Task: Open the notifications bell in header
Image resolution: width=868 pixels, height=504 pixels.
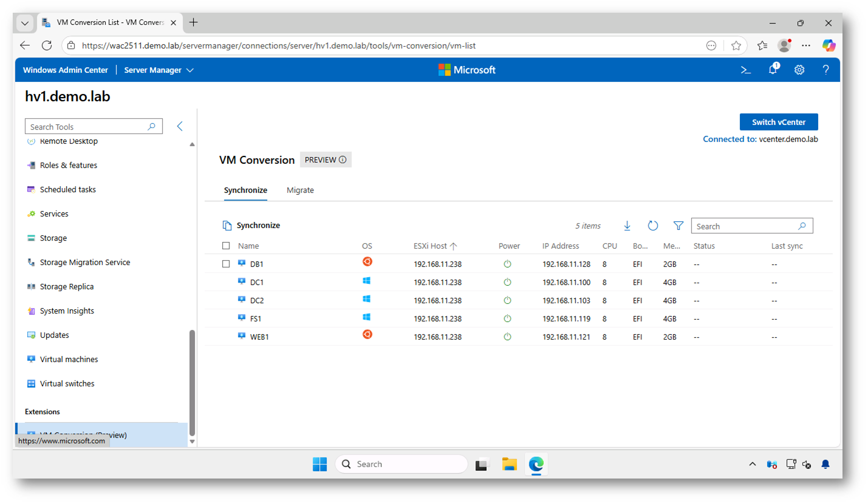Action: click(773, 70)
